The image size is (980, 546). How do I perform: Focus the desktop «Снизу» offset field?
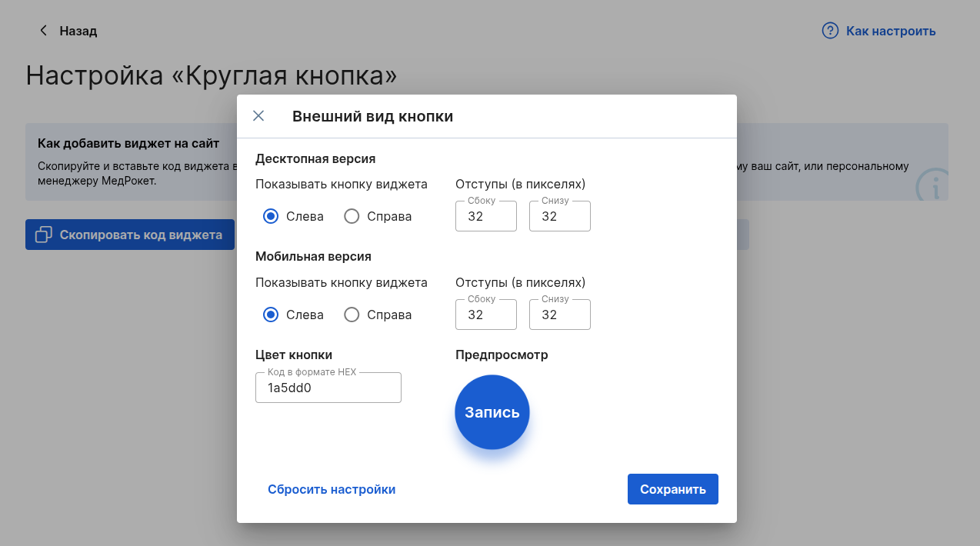pyautogui.click(x=559, y=216)
